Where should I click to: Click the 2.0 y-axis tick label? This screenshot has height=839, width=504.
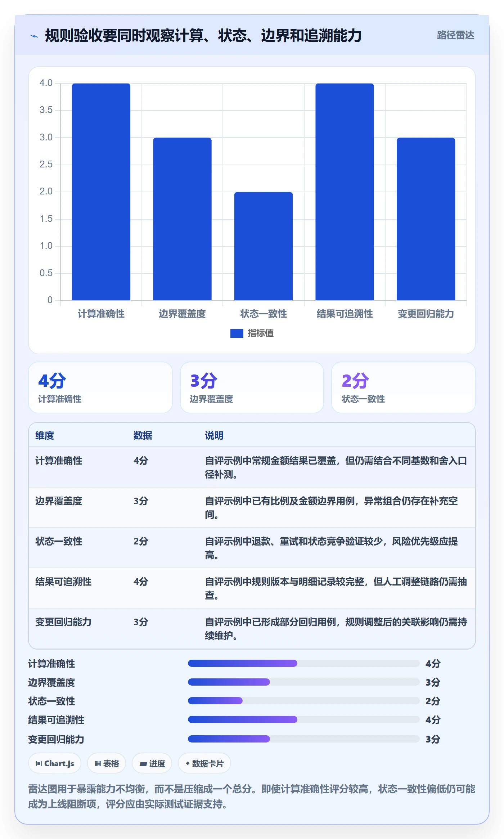[46, 192]
